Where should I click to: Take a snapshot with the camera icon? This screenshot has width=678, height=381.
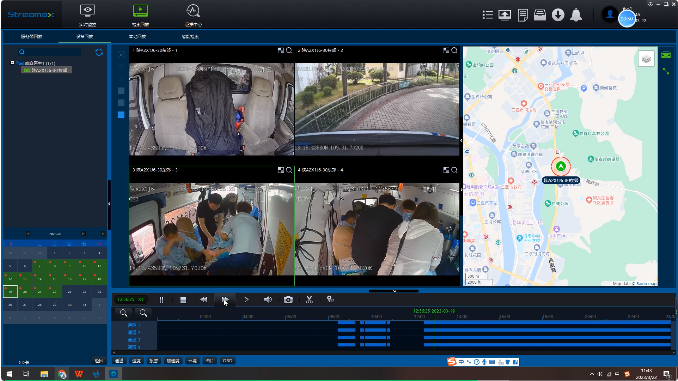click(288, 300)
